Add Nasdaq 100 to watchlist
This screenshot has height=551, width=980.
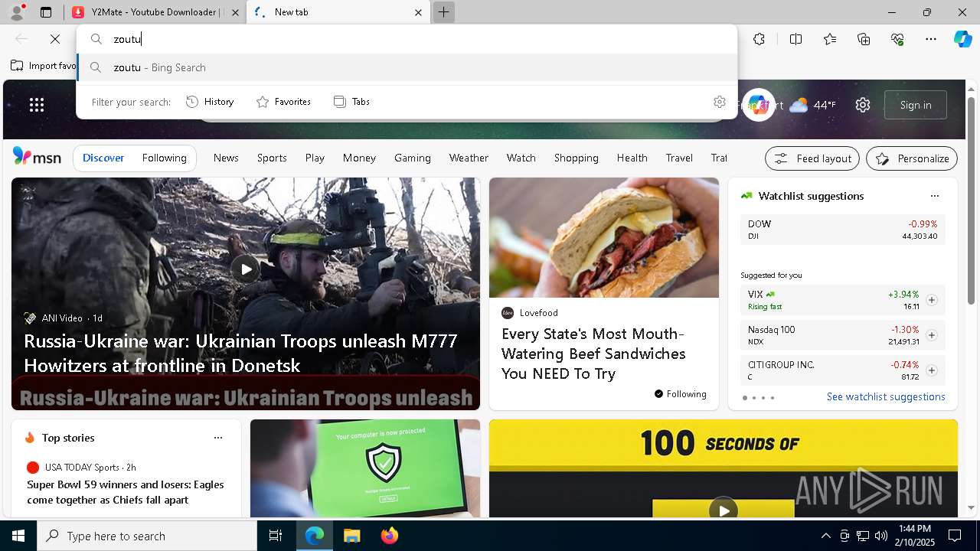pos(931,335)
